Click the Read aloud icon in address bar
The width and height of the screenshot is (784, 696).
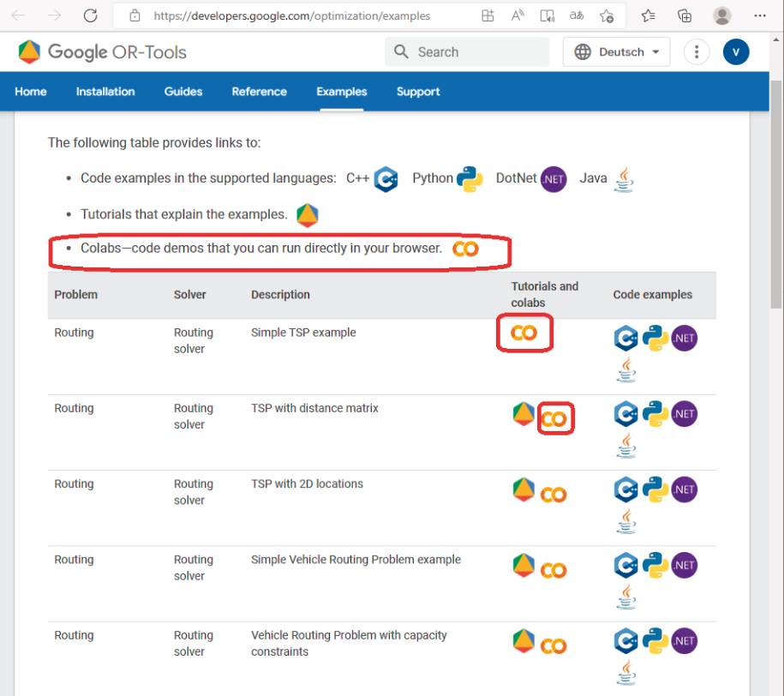tap(518, 15)
